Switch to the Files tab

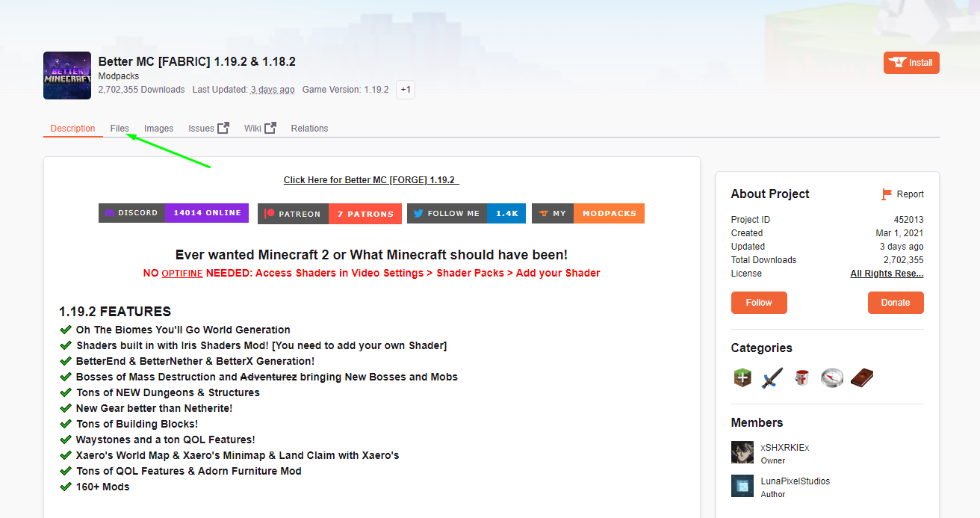click(120, 128)
